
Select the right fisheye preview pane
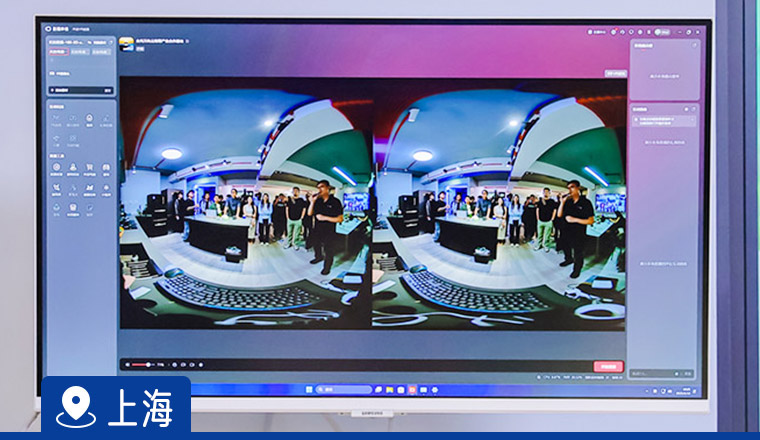point(499,204)
